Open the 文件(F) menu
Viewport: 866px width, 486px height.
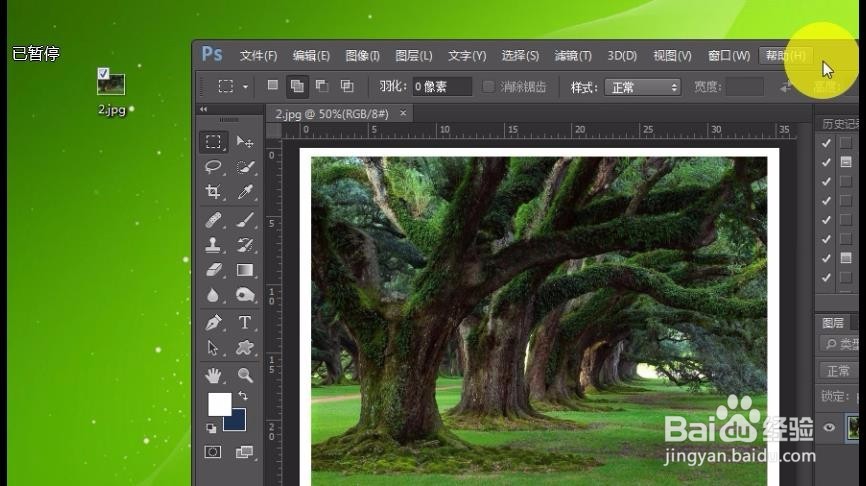pos(258,56)
